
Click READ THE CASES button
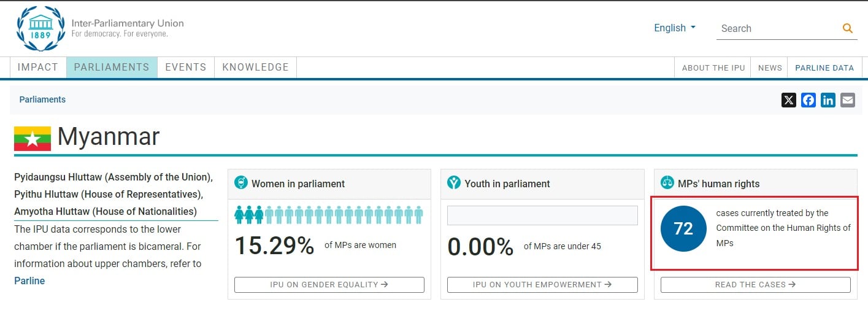click(755, 285)
